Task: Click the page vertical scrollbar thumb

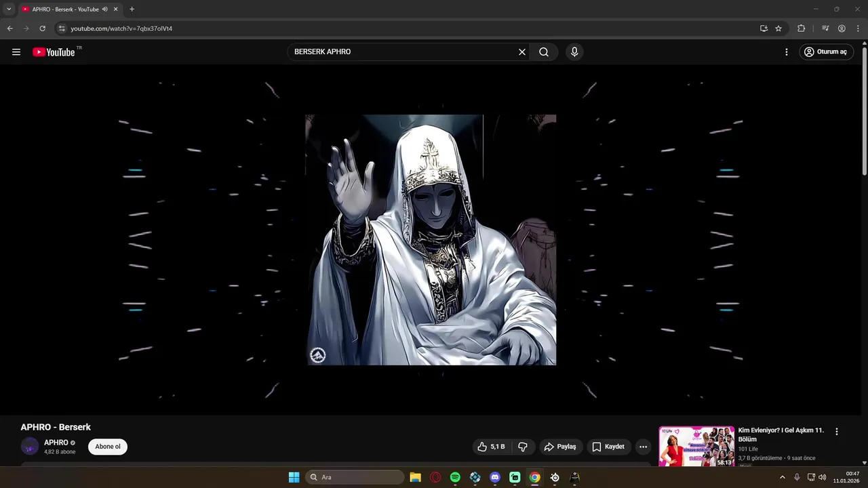Action: pyautogui.click(x=864, y=112)
